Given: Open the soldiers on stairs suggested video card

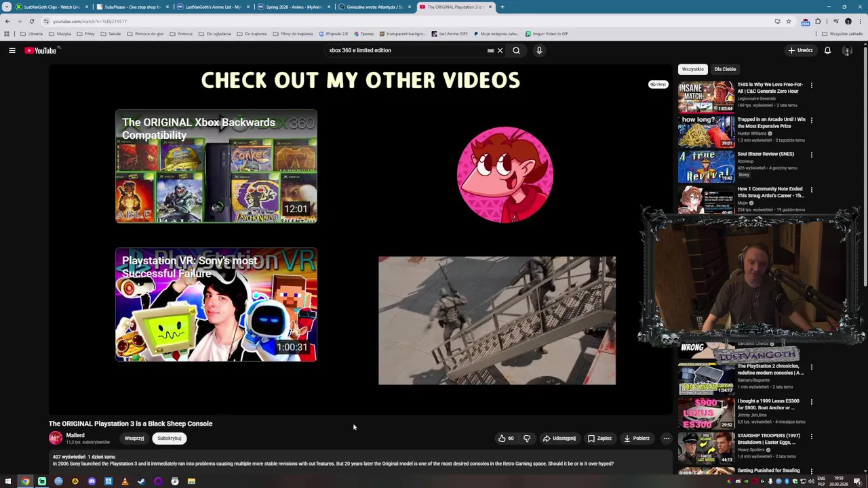Looking at the screenshot, I should 497,321.
